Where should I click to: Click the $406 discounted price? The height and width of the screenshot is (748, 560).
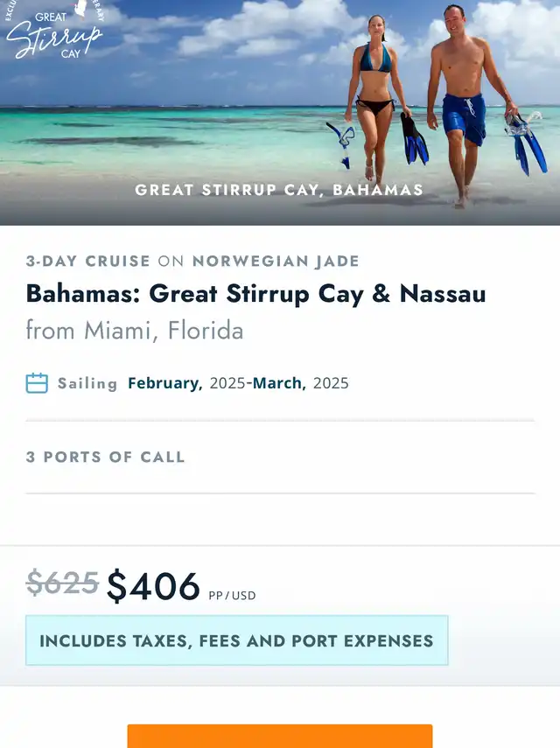pos(153,586)
